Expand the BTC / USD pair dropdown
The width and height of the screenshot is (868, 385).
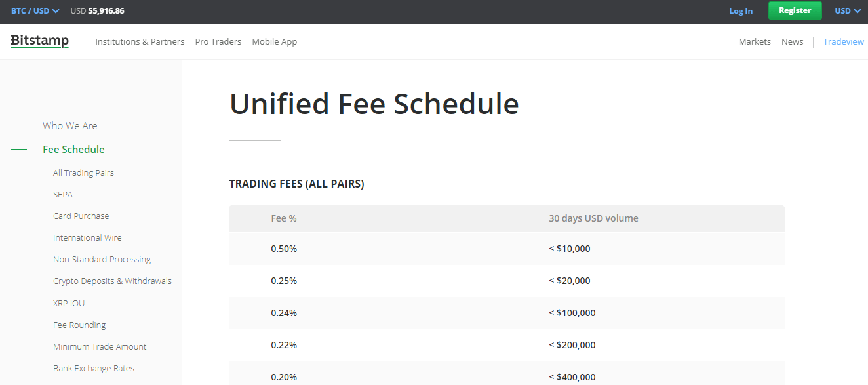point(35,11)
